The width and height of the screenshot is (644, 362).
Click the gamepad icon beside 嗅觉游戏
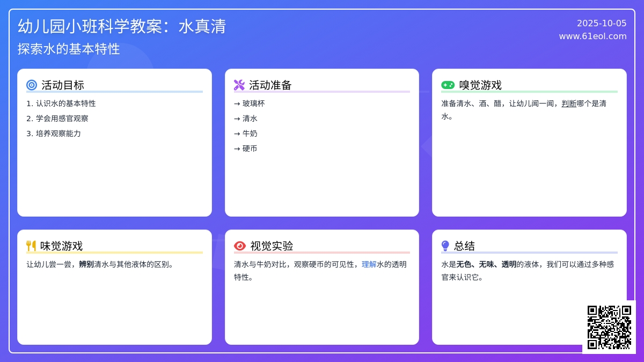point(448,85)
